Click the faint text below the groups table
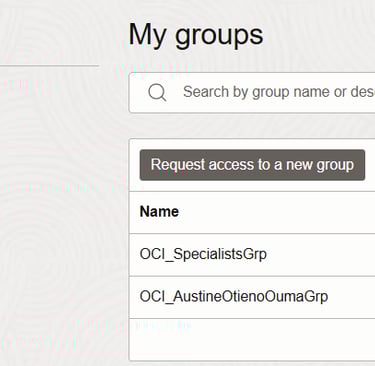The width and height of the screenshot is (375, 366). pyautogui.click(x=132, y=325)
